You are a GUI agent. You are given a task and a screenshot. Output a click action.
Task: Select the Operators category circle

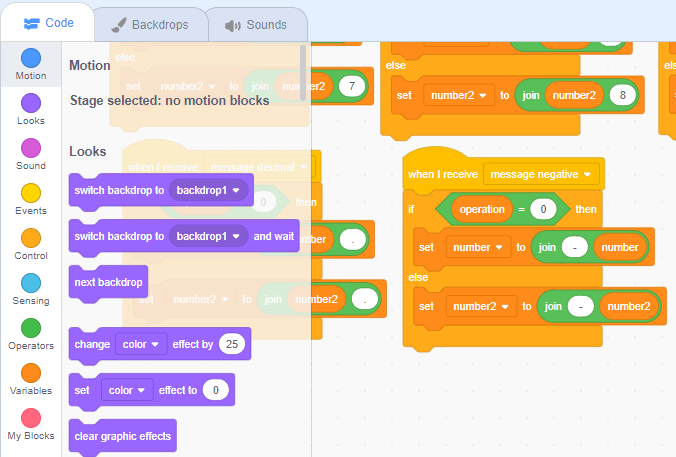click(x=31, y=328)
